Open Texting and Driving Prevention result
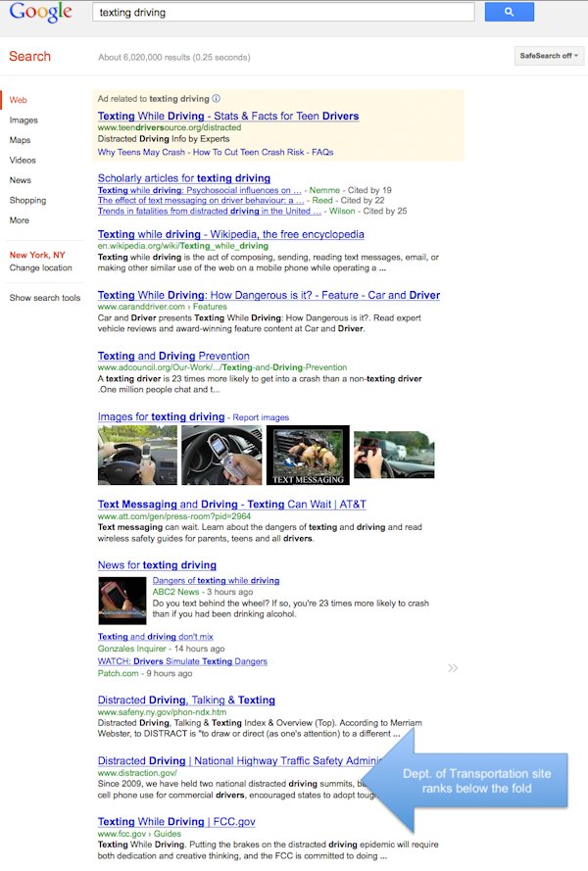Viewport: 588px width, 871px height. (173, 356)
